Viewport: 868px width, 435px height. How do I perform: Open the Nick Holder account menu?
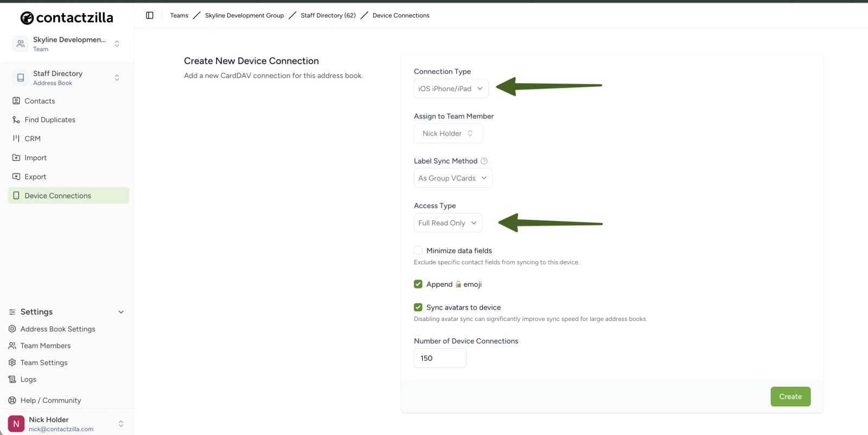pos(67,424)
